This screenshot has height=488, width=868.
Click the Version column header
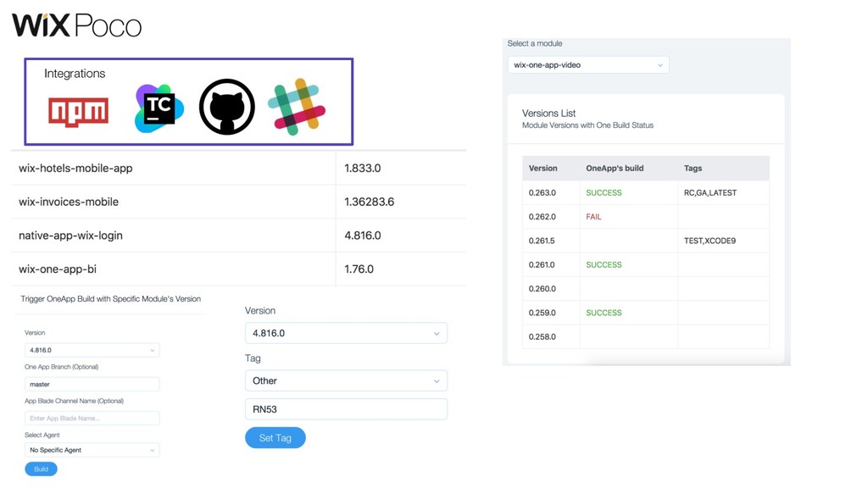pos(543,169)
